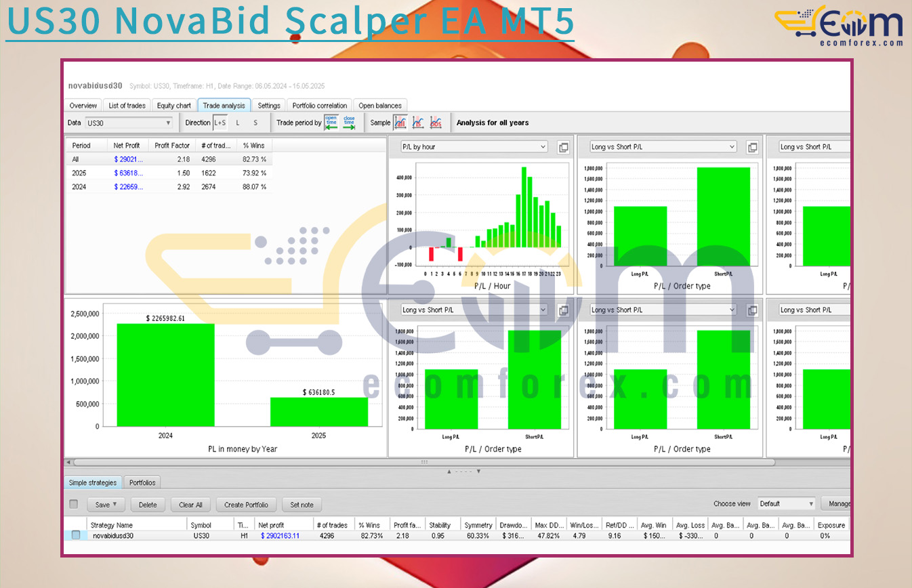This screenshot has width=912, height=588.
Task: Sort by the Avg. Win column header
Action: 655,525
